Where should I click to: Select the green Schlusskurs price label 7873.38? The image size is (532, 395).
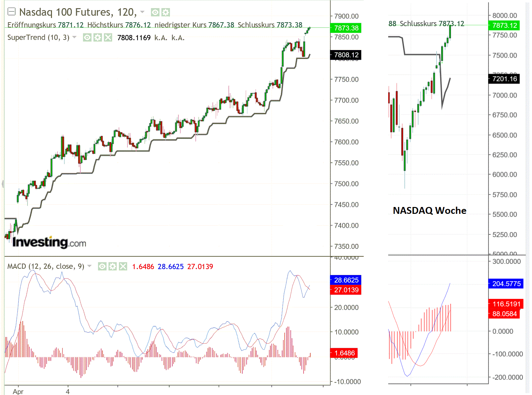click(346, 28)
